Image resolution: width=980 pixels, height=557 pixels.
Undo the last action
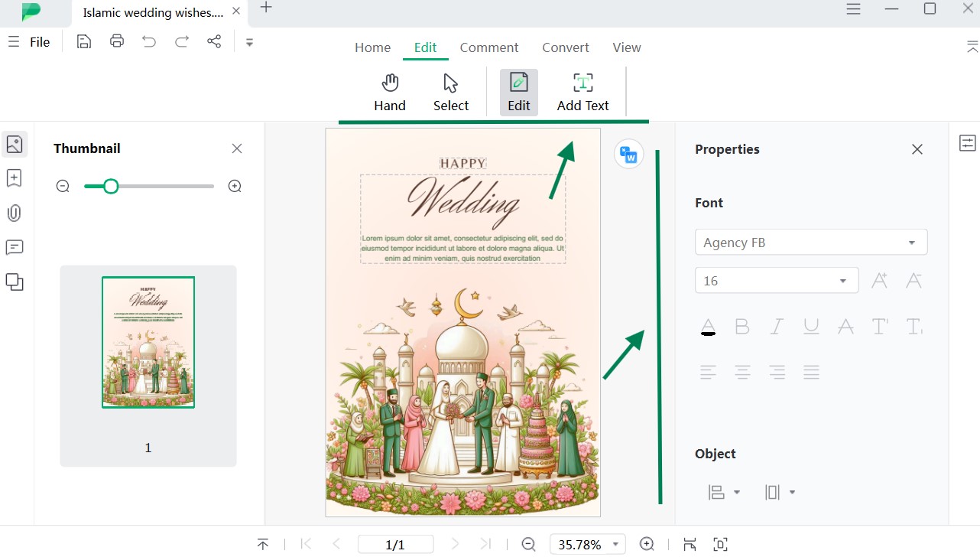click(149, 41)
